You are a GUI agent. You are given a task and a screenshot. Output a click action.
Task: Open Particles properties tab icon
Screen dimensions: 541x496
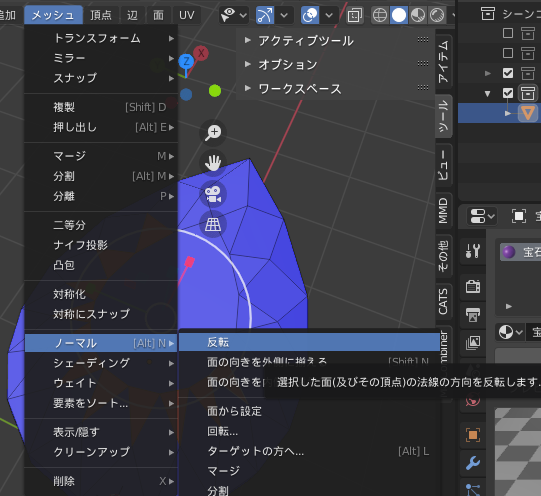(473, 490)
